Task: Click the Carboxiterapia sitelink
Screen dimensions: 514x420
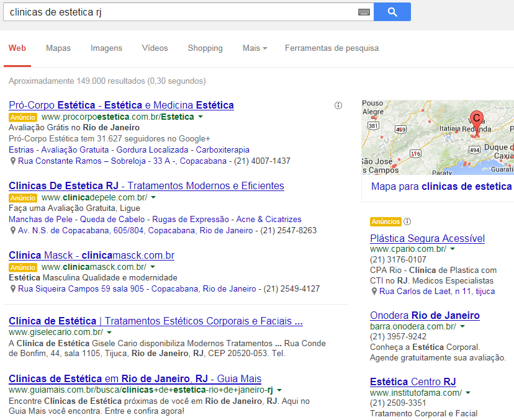Action: tap(223, 150)
